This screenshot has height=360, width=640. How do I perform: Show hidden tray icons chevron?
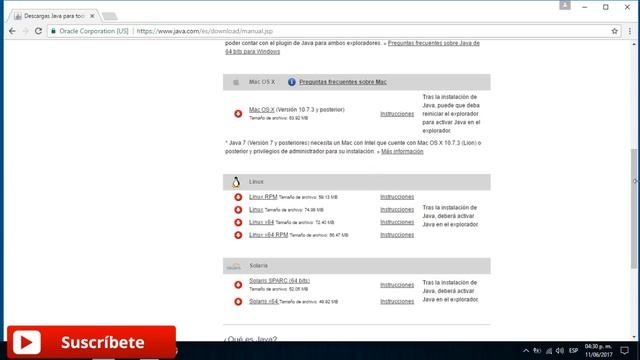pos(526,351)
